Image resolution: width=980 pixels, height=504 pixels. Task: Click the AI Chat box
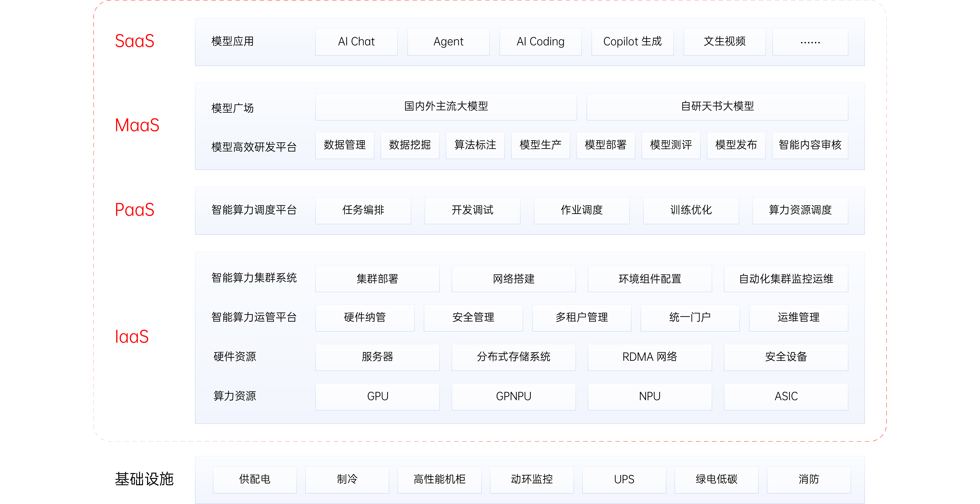(x=356, y=42)
